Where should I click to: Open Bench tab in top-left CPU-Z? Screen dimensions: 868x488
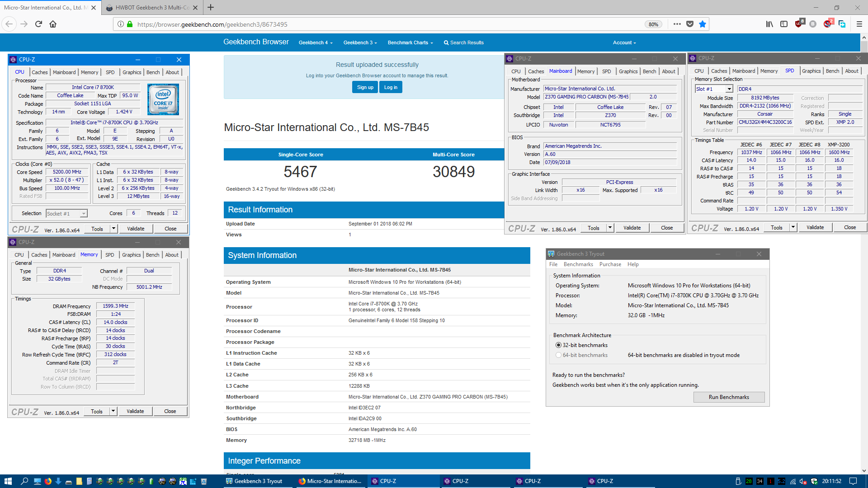pyautogui.click(x=153, y=72)
